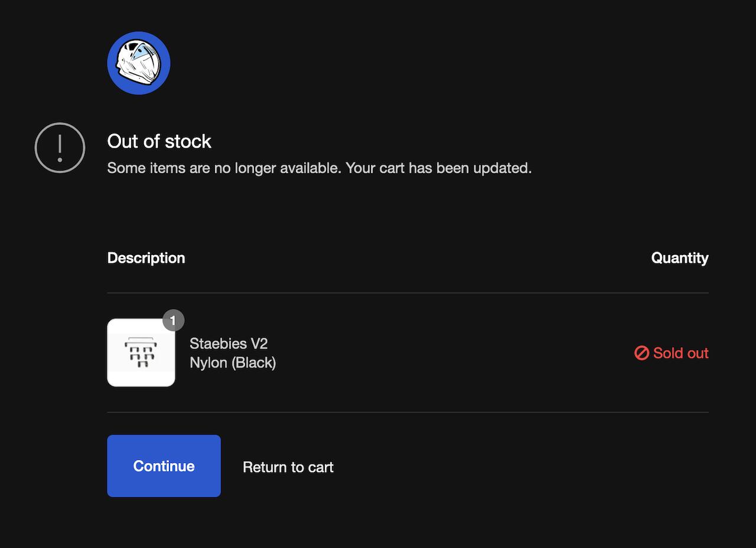The image size is (756, 548).
Task: Click the exclamation warning icon
Action: point(60,148)
